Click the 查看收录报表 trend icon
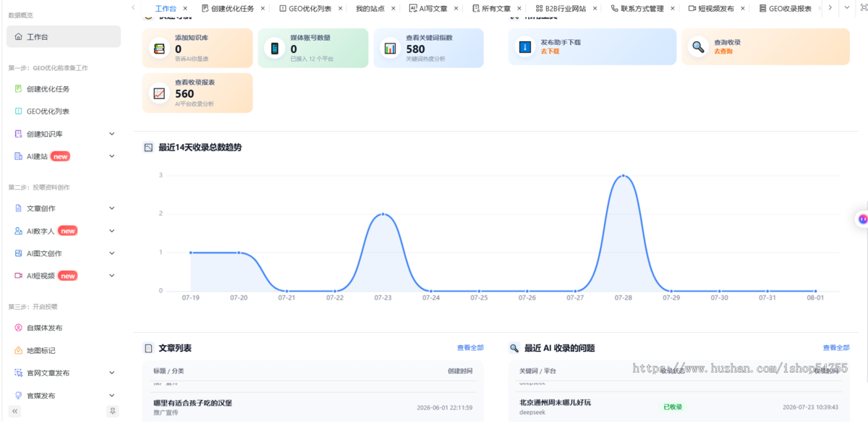 pyautogui.click(x=158, y=93)
